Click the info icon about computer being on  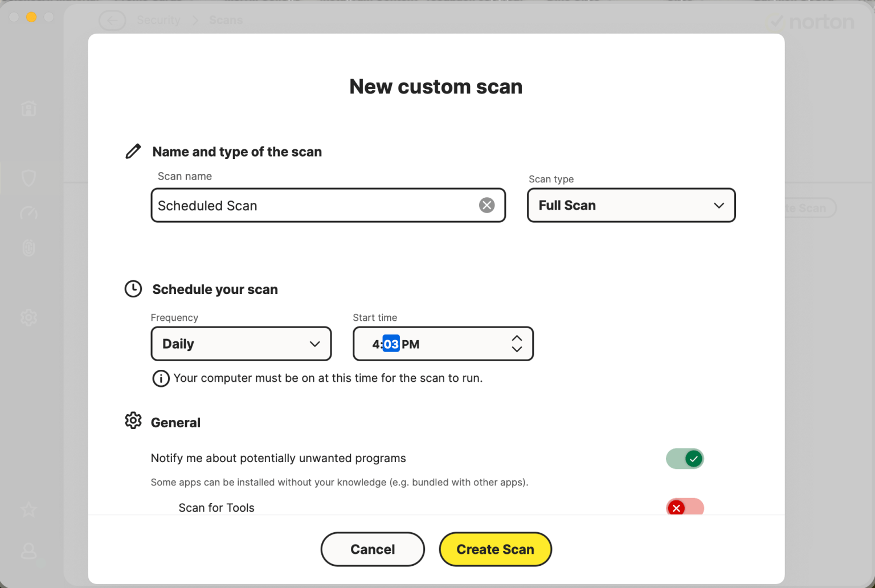(160, 378)
